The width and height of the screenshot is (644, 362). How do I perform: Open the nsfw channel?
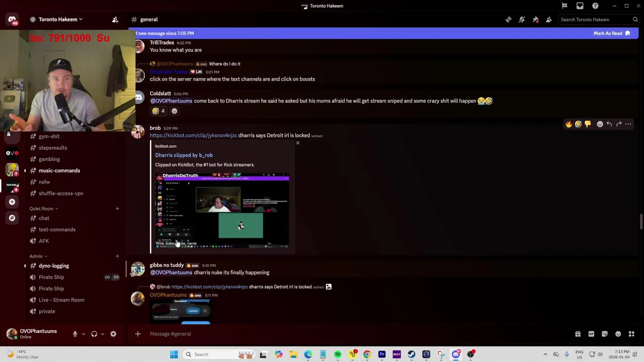(44, 182)
